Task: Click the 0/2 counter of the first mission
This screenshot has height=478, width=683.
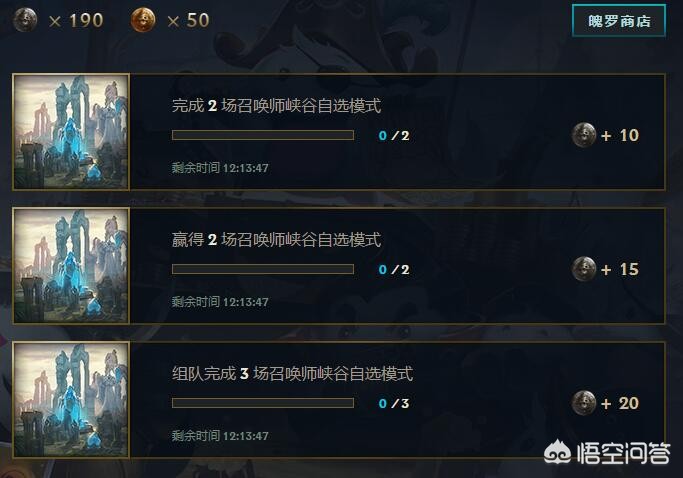Action: (394, 136)
